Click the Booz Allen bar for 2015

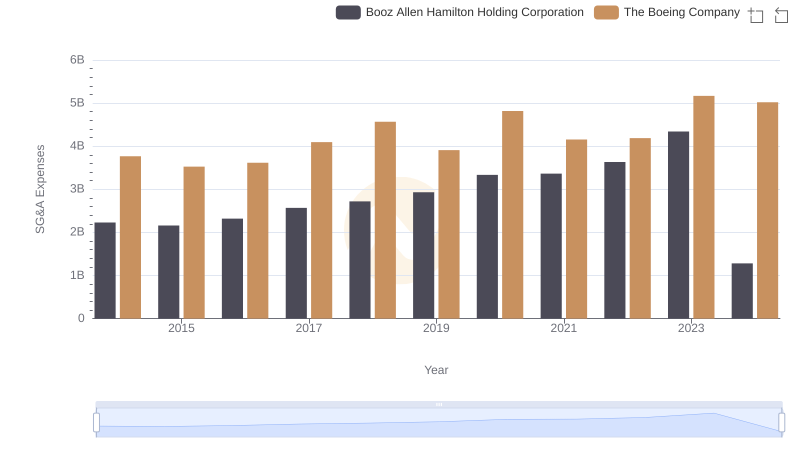[x=168, y=272]
